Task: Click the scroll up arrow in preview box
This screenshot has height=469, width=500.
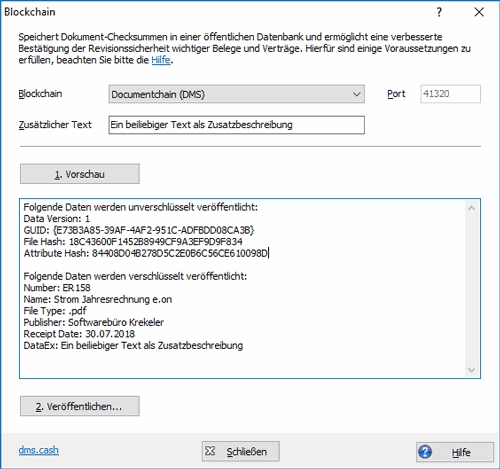Action: pyautogui.click(x=471, y=208)
